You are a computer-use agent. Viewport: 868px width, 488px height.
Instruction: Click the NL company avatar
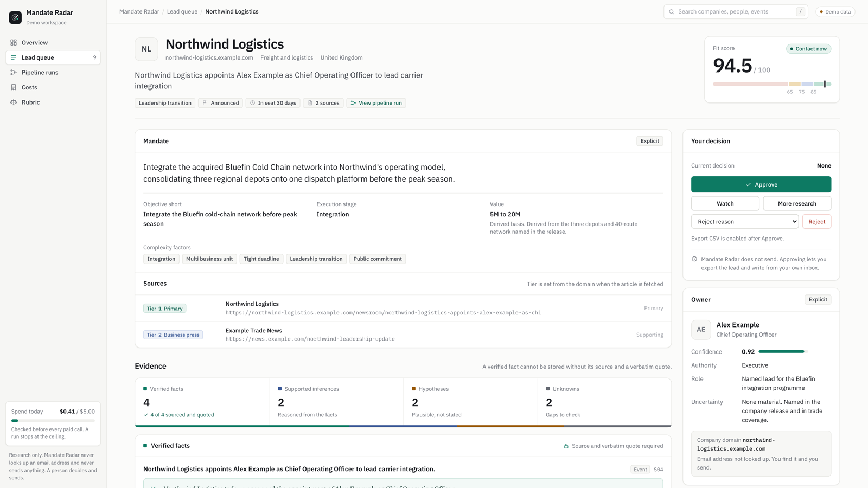pos(146,49)
